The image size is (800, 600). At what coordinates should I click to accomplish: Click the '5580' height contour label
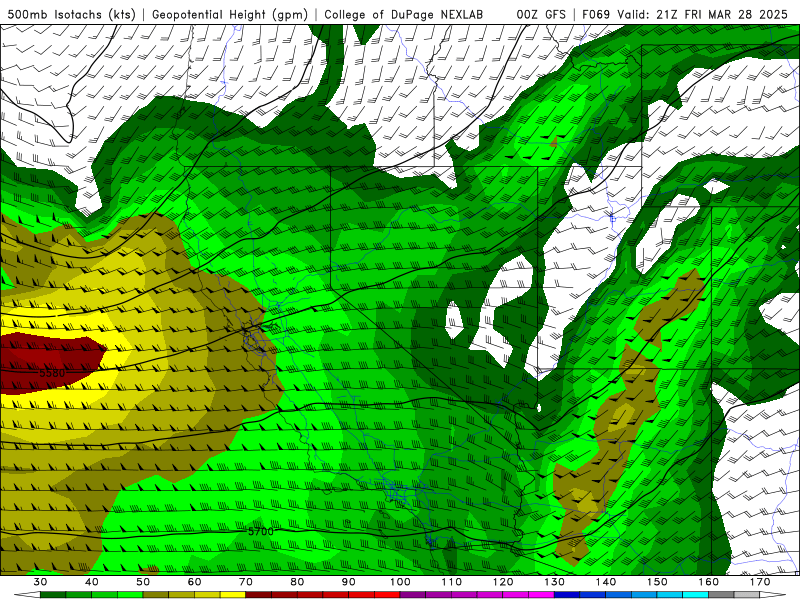click(52, 373)
